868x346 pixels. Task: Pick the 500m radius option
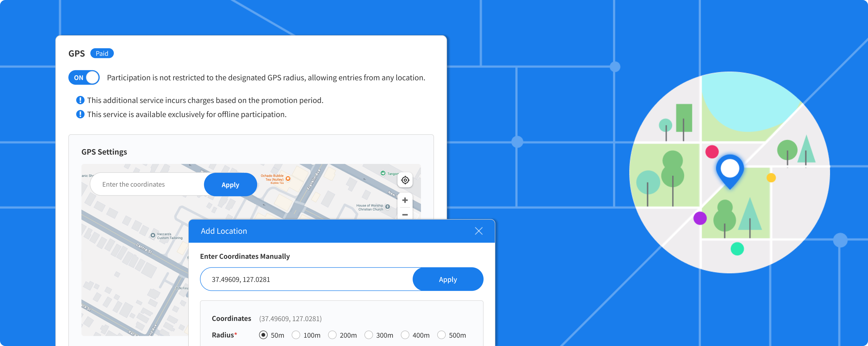[x=441, y=335]
